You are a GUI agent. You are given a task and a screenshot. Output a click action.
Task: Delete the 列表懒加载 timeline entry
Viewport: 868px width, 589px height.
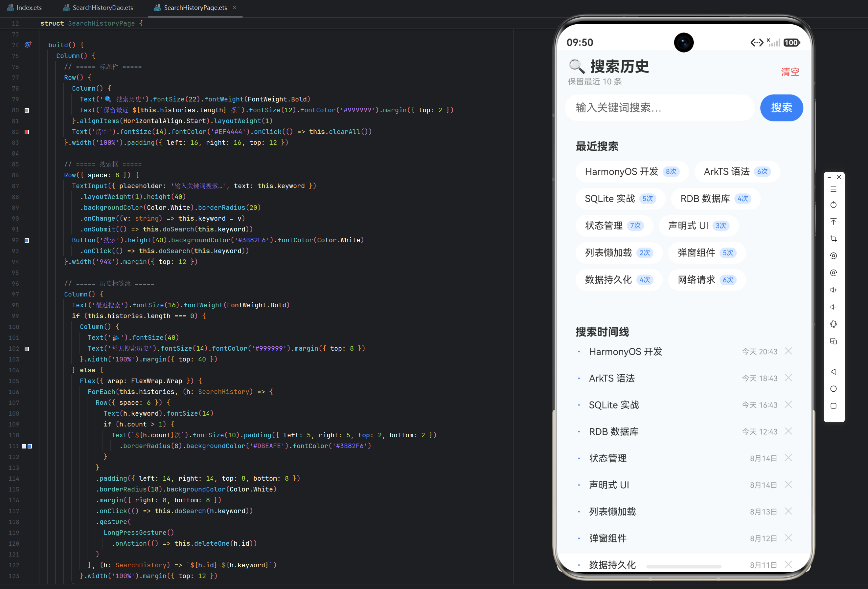(x=788, y=512)
